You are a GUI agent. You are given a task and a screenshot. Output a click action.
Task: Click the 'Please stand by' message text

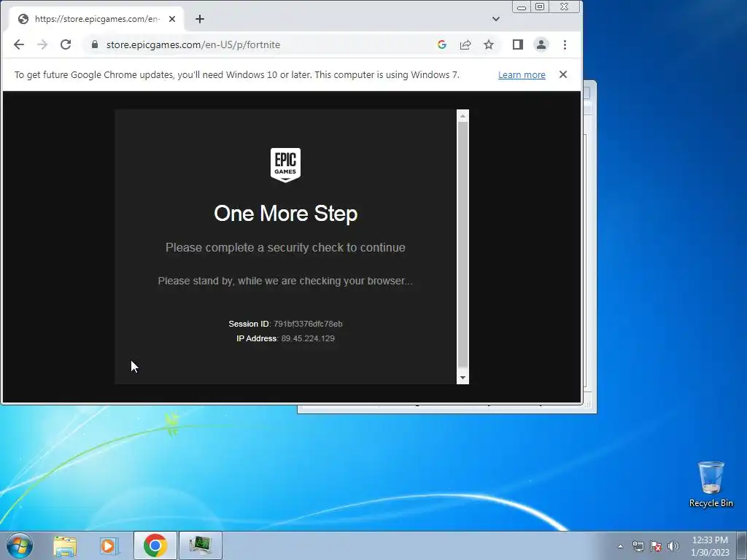(x=285, y=281)
